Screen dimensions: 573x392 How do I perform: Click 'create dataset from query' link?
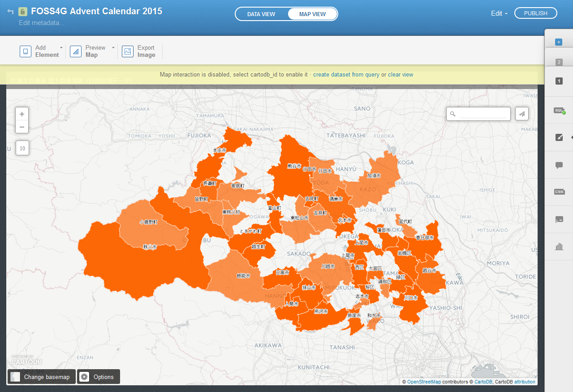346,75
